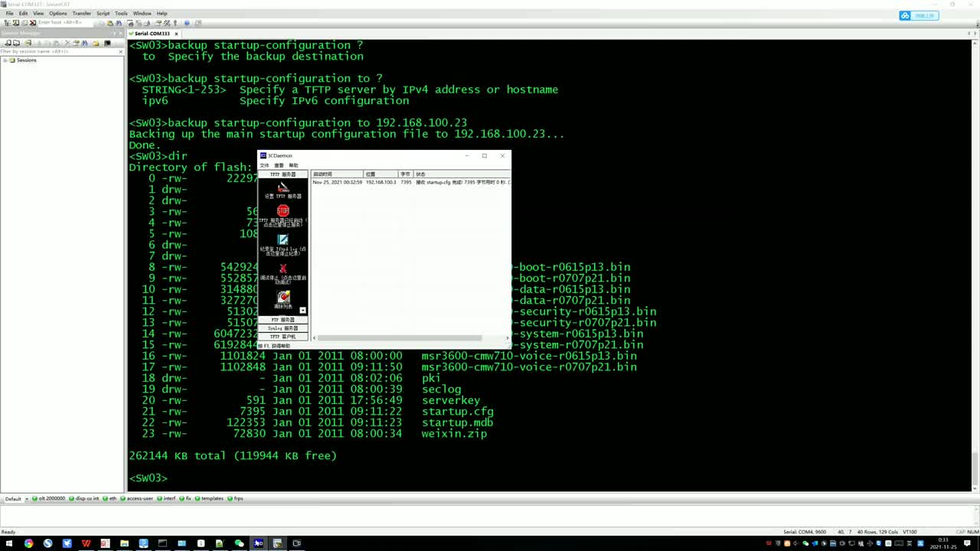Click the Session Options tools icon in toolbar

(167, 23)
